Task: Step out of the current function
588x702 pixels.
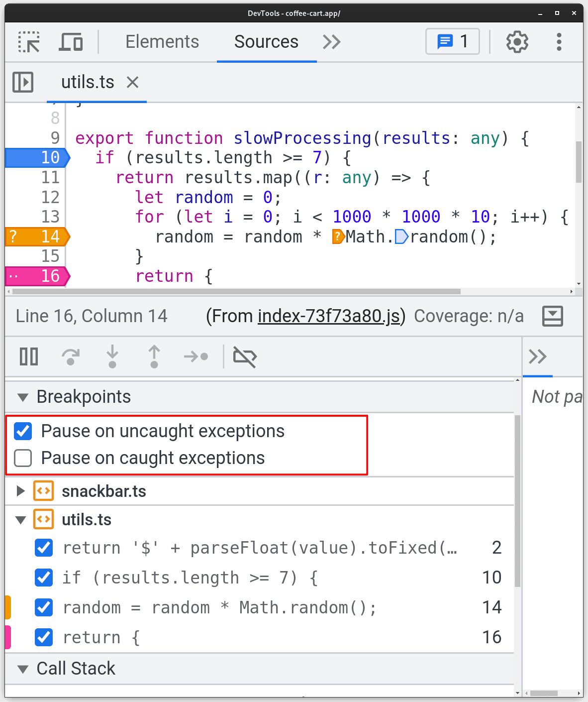Action: [x=154, y=357]
